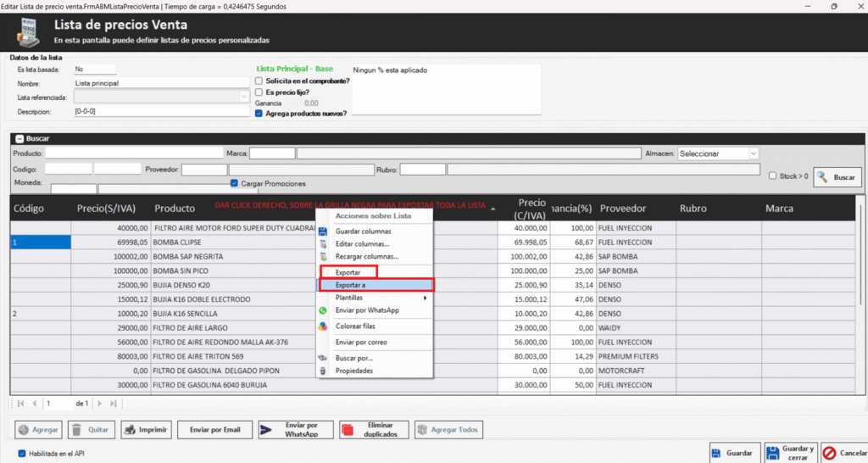Enable Solicita en el comprobante checkbox
The width and height of the screenshot is (868, 463).
point(259,81)
